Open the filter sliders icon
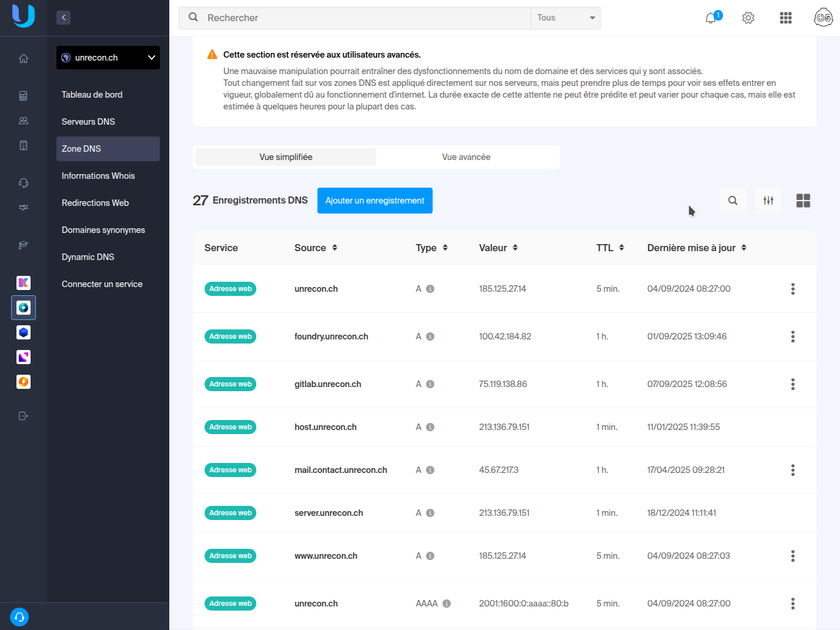Screen dimensions: 840x630 768,201
